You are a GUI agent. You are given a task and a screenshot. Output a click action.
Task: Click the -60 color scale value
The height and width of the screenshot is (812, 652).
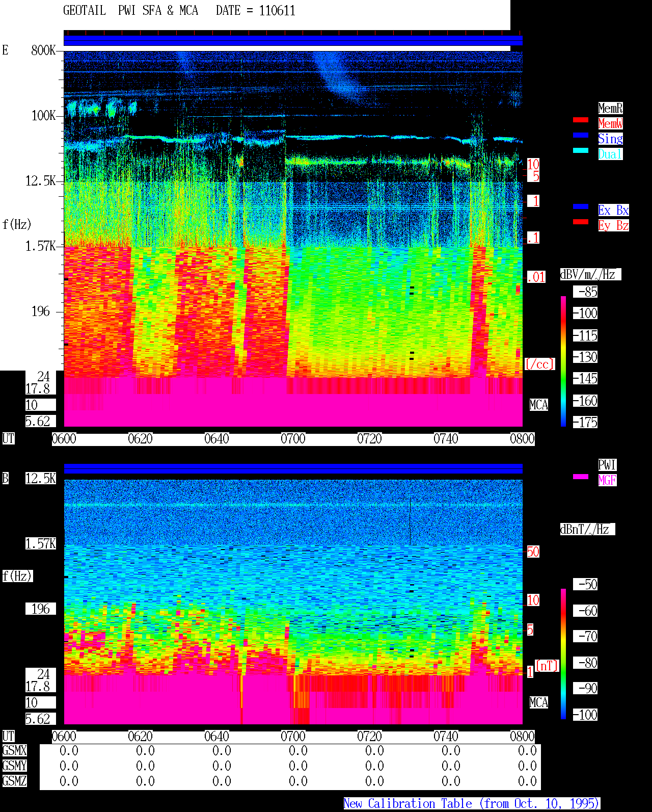[x=586, y=611]
